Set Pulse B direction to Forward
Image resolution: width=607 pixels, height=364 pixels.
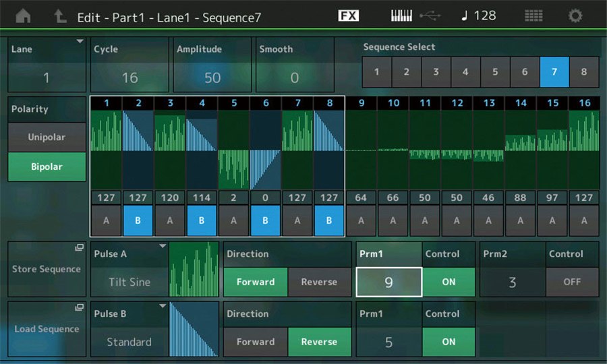point(255,342)
